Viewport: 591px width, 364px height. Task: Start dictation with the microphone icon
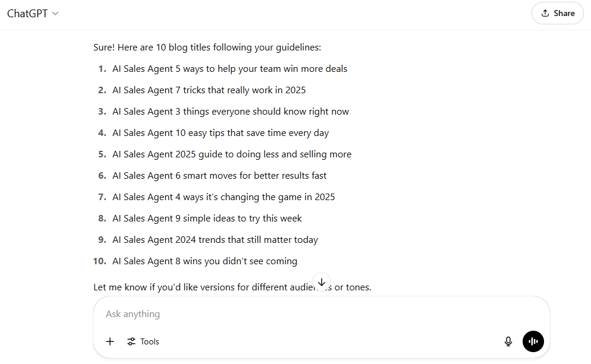[508, 341]
